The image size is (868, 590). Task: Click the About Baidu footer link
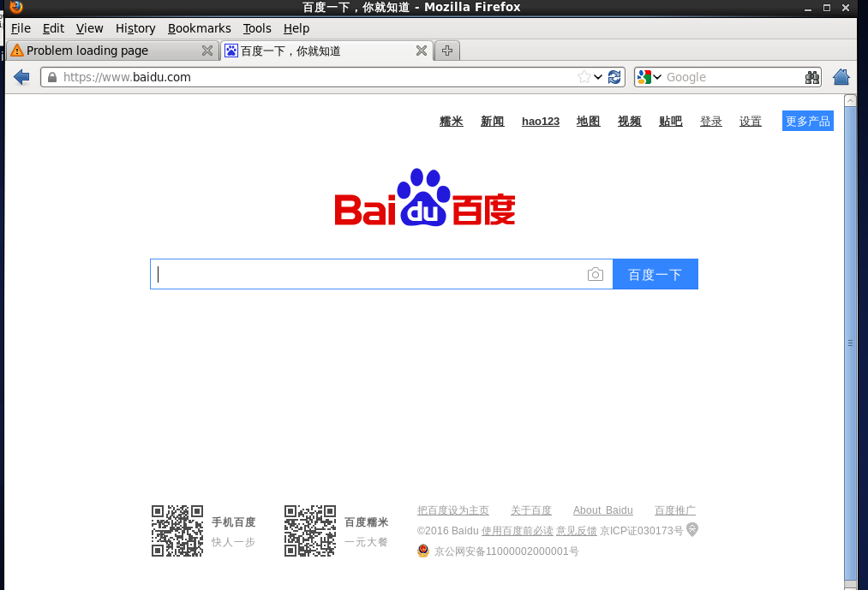tap(602, 510)
